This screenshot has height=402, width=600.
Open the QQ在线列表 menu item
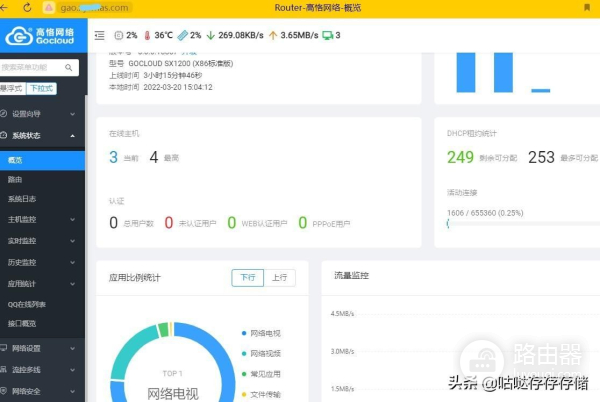42,304
